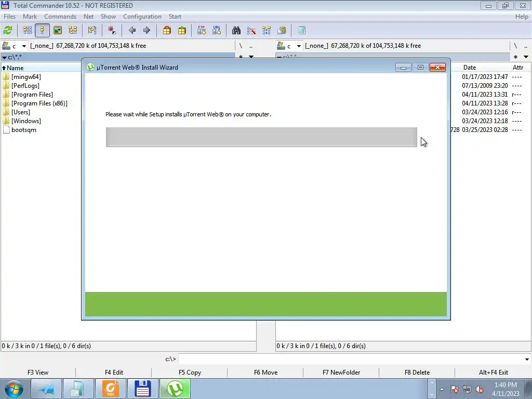Select the [Windows] folder
The image size is (532, 399).
[26, 121]
